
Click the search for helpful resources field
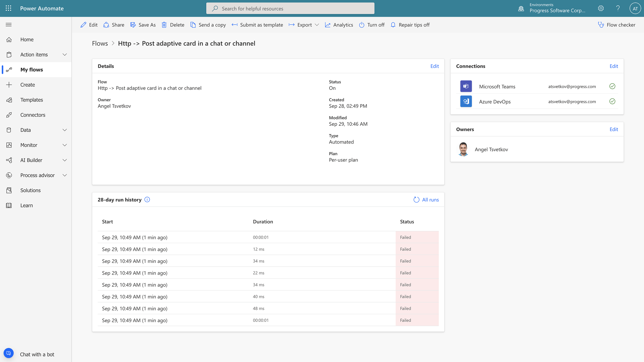pyautogui.click(x=290, y=8)
